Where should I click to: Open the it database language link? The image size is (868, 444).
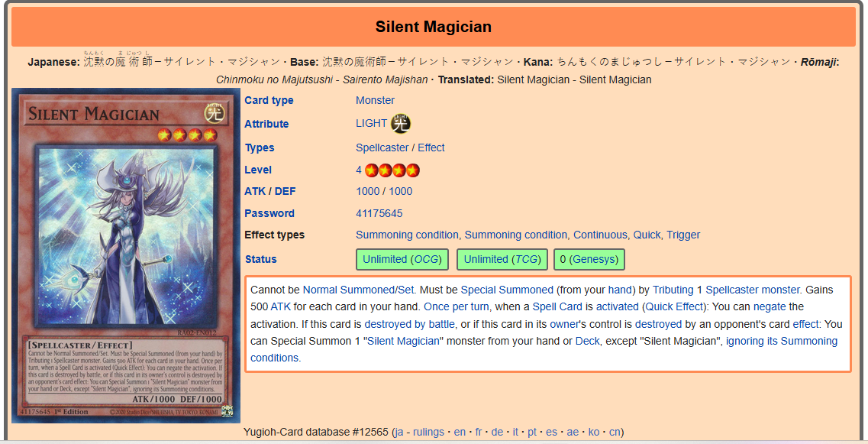[515, 432]
